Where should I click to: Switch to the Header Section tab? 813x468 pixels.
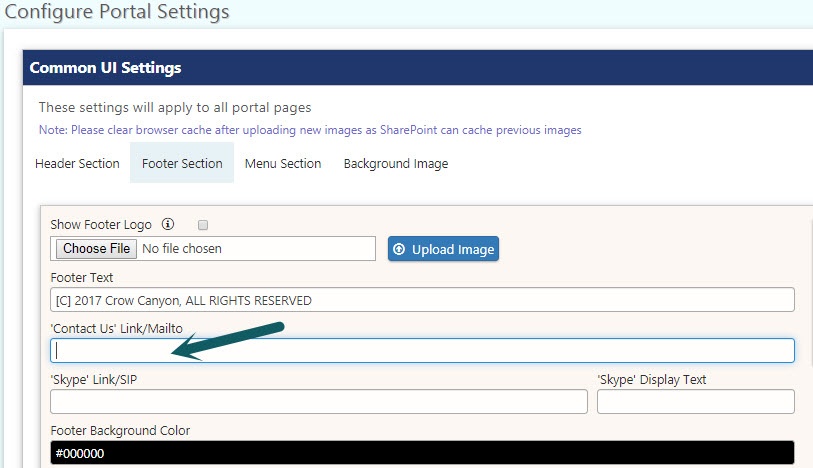point(77,163)
